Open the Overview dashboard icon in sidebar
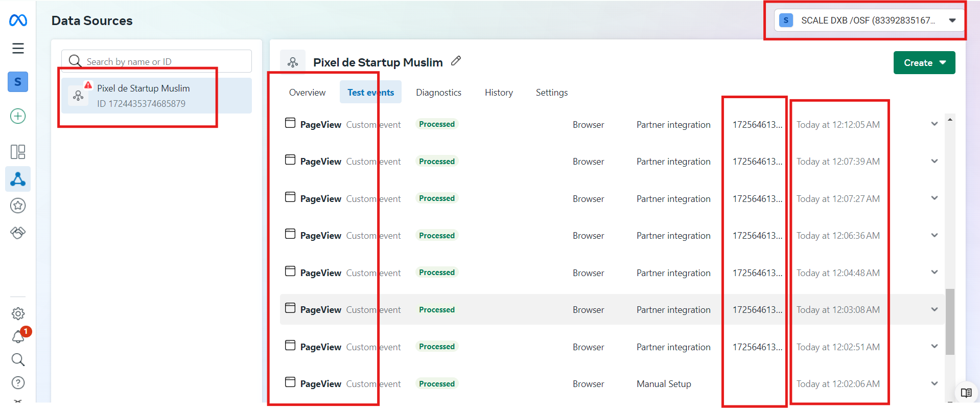 18,152
